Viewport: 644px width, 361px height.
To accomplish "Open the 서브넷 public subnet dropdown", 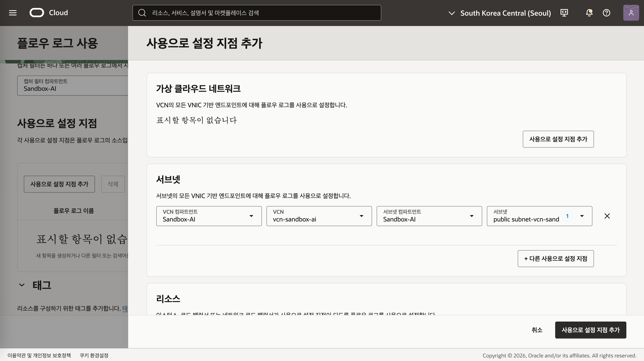I will pyautogui.click(x=540, y=216).
